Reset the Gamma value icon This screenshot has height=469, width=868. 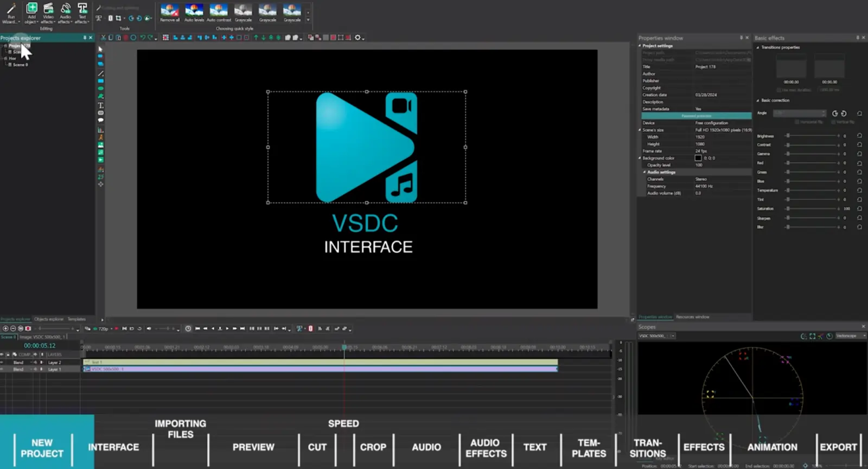click(859, 154)
